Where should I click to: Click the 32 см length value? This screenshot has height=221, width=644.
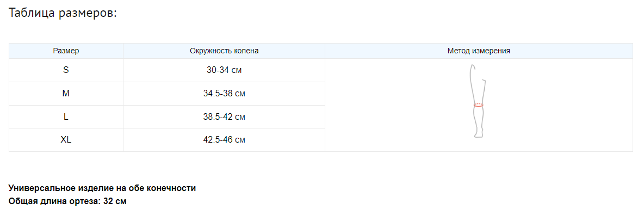115,201
